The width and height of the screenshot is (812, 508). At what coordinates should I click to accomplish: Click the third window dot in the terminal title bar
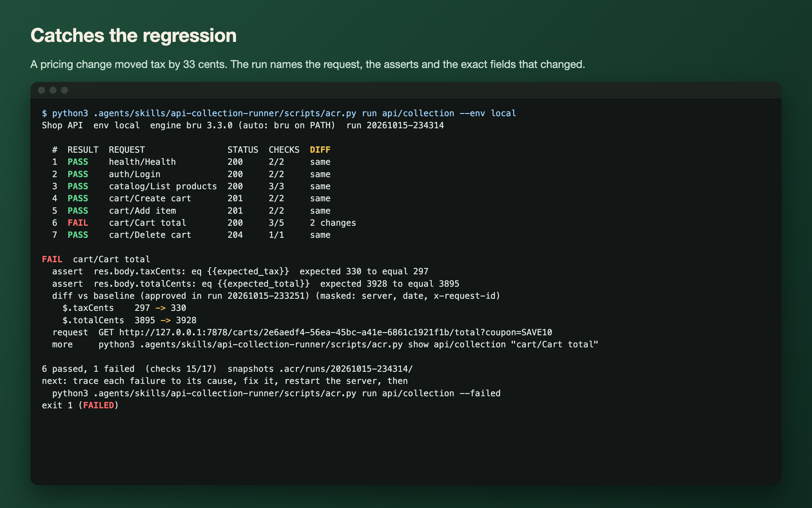[64, 90]
